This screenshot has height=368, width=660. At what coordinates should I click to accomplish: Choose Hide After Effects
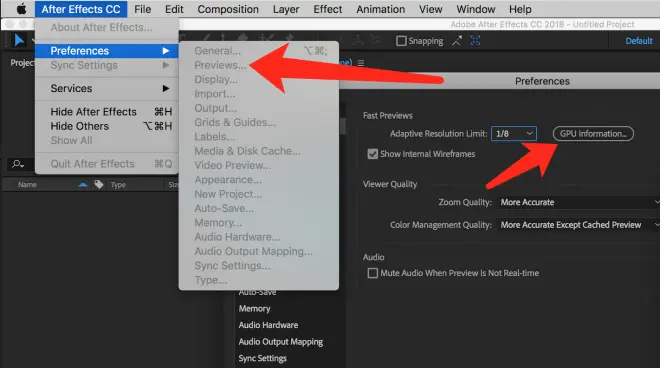107,112
